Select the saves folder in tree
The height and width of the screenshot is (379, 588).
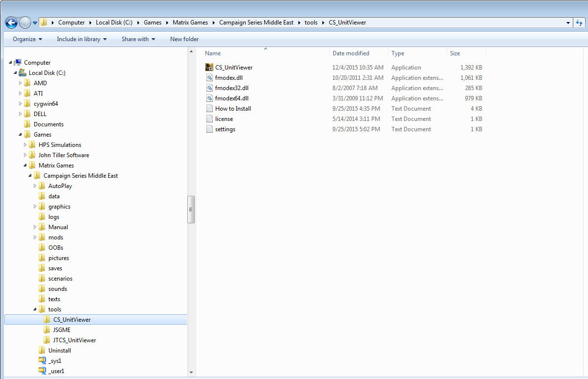pyautogui.click(x=55, y=268)
